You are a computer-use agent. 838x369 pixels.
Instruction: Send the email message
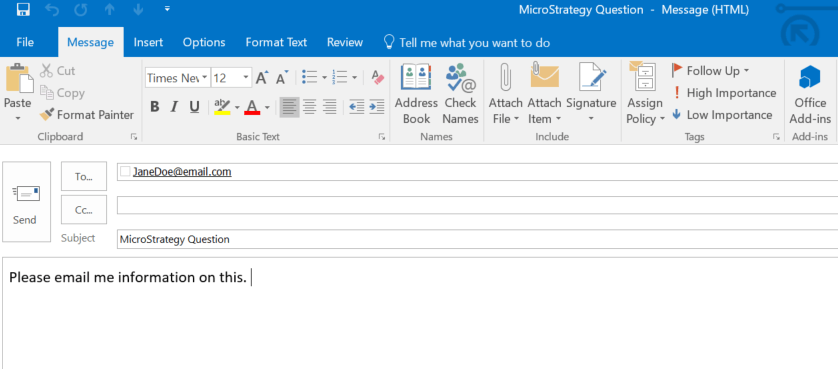26,202
